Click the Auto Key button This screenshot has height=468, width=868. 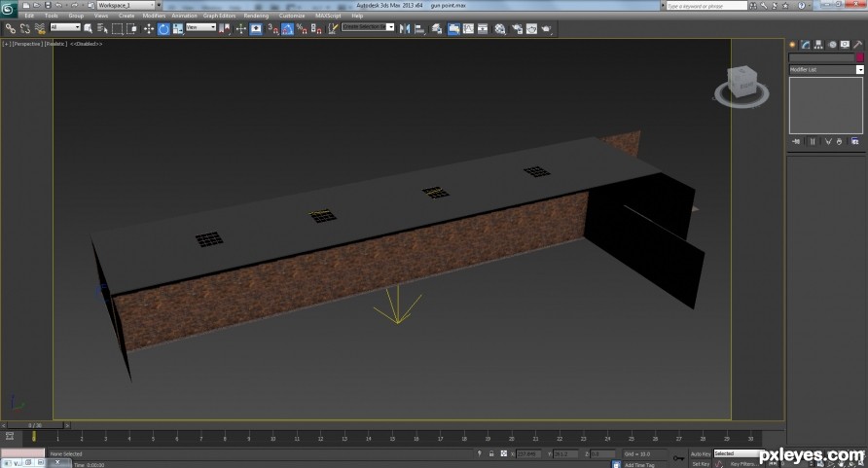701,453
